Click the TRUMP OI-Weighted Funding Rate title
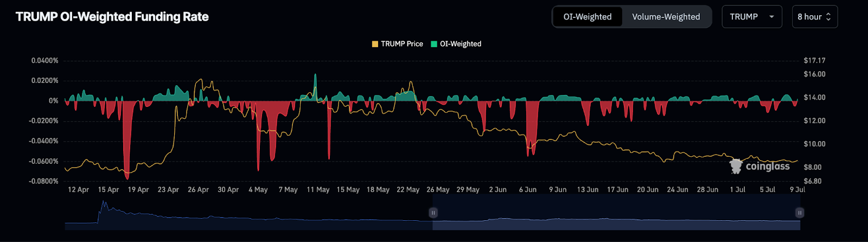 point(112,17)
